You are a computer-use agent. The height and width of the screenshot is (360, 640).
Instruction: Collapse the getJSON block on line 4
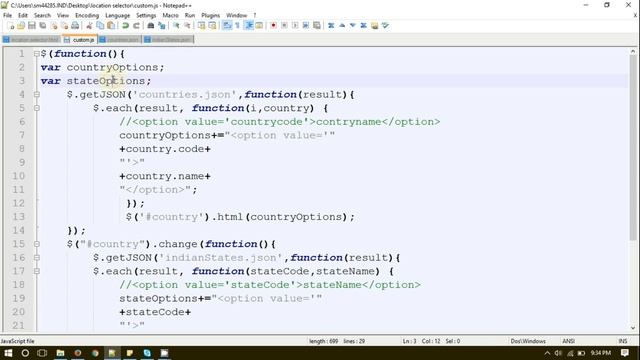coord(37,95)
